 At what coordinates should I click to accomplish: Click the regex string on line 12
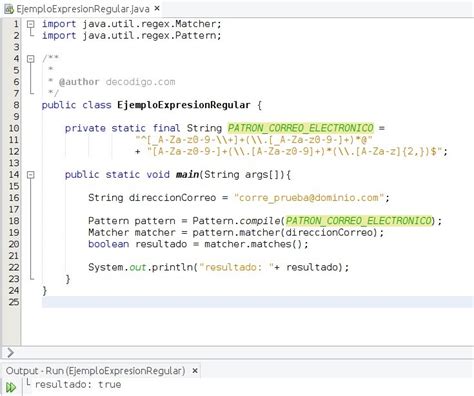(295, 151)
